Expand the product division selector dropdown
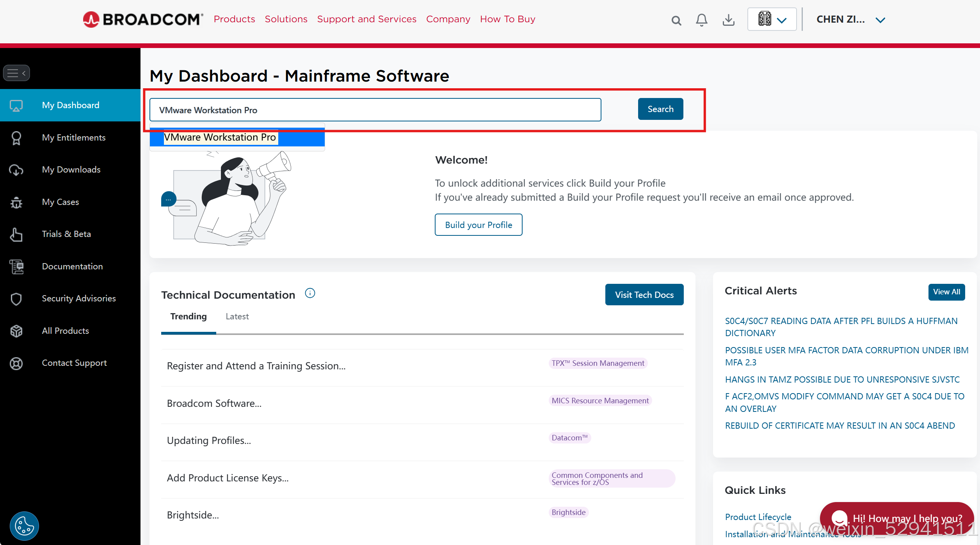Viewport: 980px width, 545px height. (x=772, y=19)
